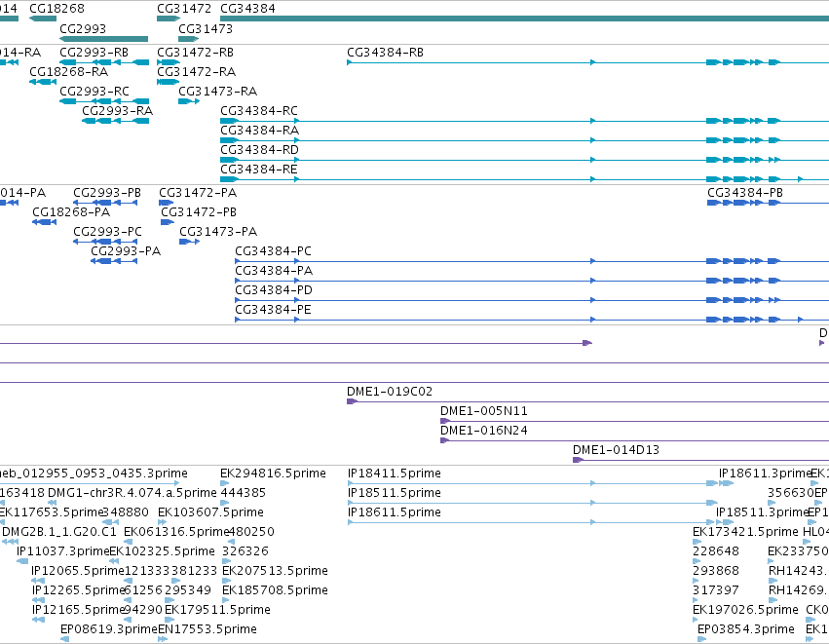Click transcript CG31472-RB
Screen dimensions: 829x644
pyautogui.click(x=195, y=53)
